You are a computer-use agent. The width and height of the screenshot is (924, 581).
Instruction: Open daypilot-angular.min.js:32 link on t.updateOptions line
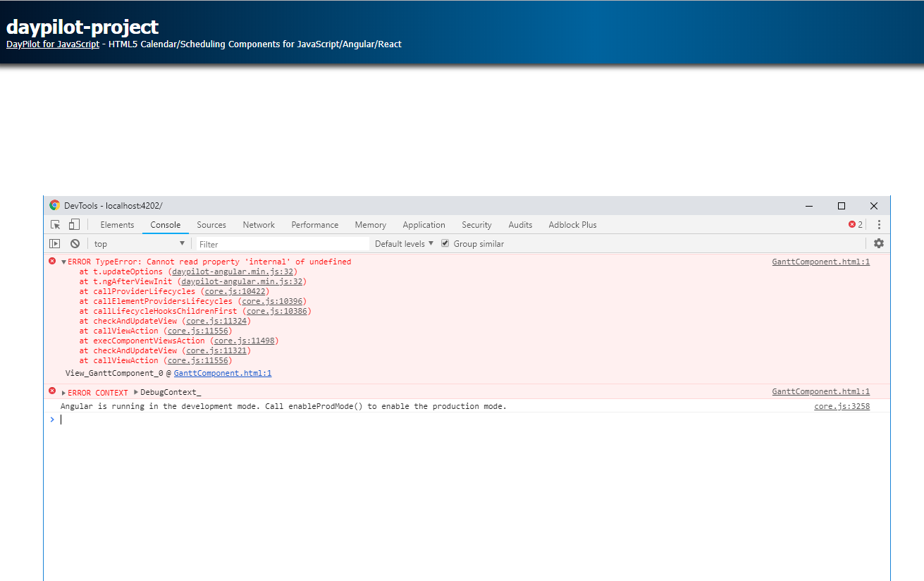pyautogui.click(x=233, y=271)
